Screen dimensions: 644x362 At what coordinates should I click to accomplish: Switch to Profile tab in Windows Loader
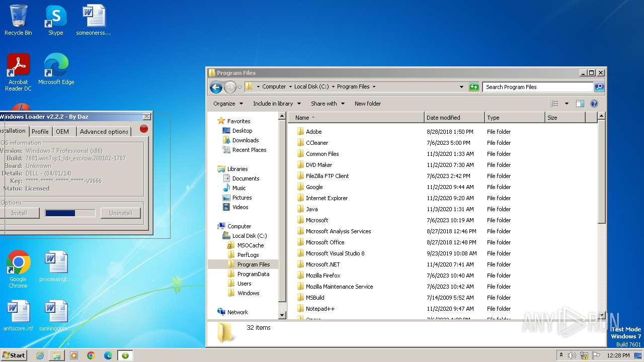[x=40, y=131]
